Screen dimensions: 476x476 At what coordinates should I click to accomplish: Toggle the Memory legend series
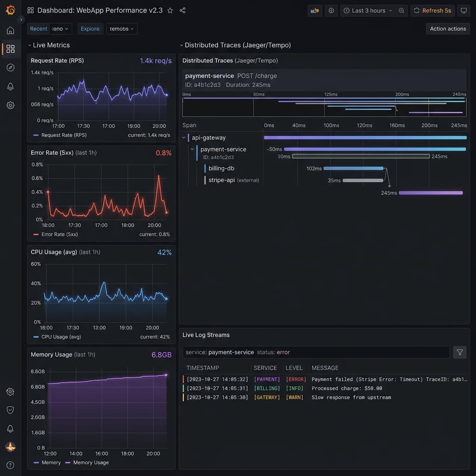click(x=47, y=463)
